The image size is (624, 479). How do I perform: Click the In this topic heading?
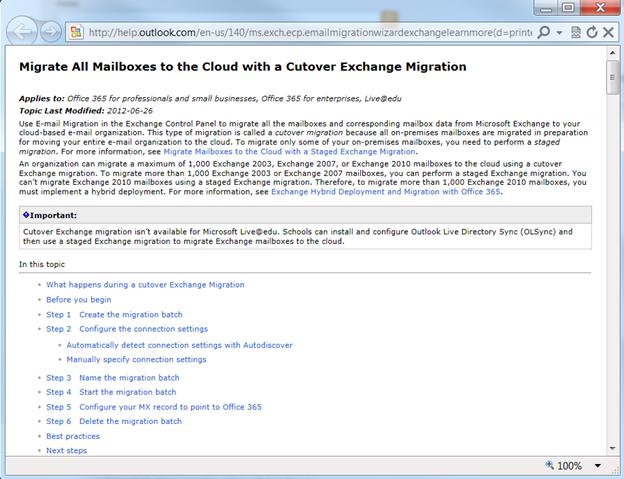coord(42,265)
